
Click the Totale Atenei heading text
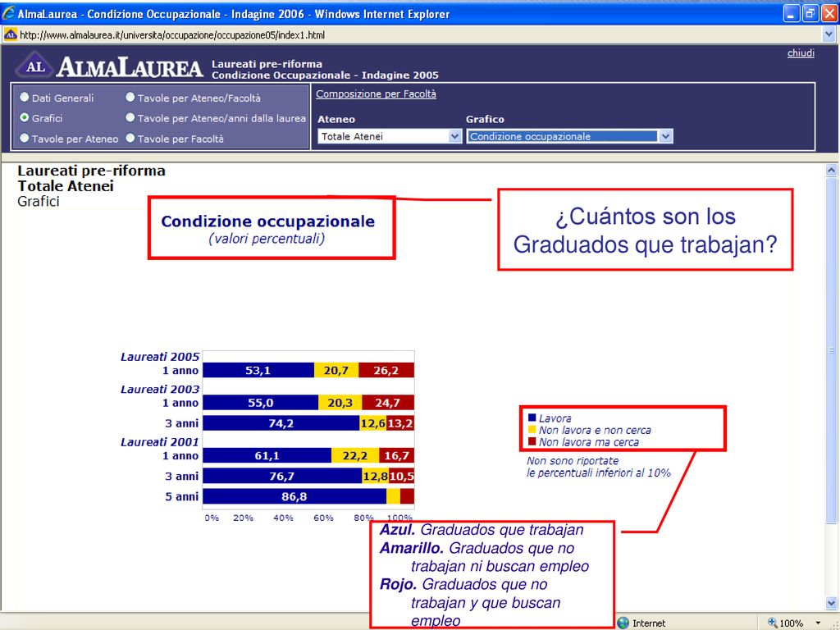click(x=66, y=186)
